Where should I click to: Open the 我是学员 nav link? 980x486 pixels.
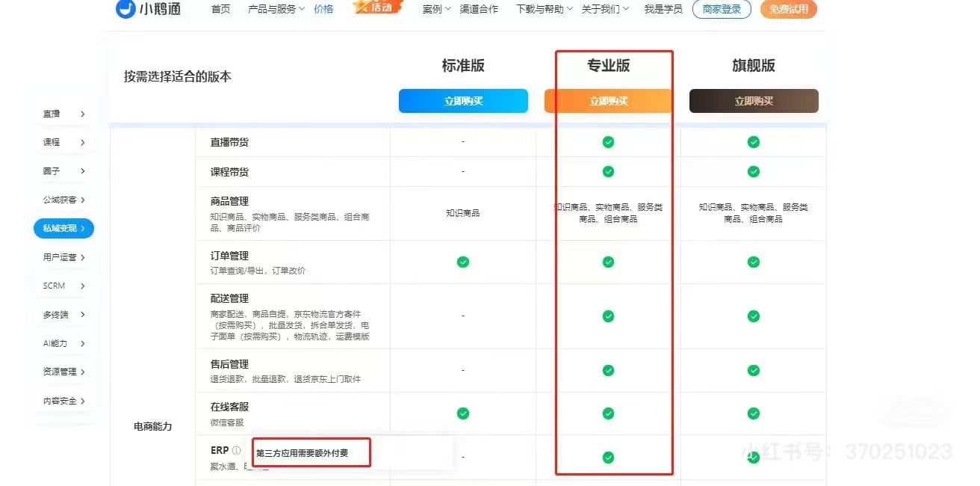click(x=663, y=9)
